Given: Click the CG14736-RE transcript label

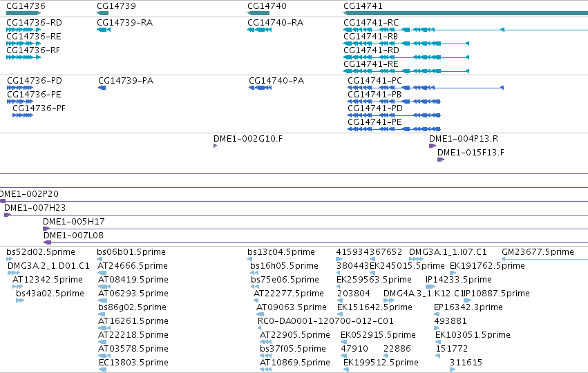Looking at the screenshot, I should pos(34,37).
